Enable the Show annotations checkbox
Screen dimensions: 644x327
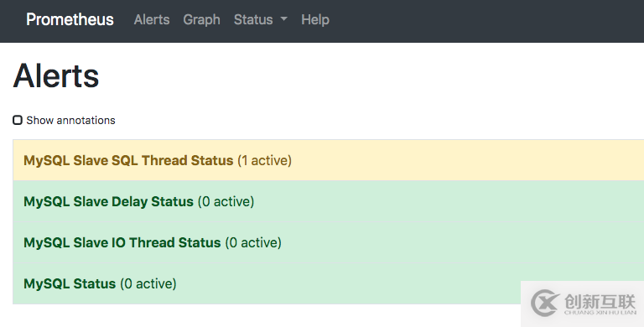(x=18, y=120)
